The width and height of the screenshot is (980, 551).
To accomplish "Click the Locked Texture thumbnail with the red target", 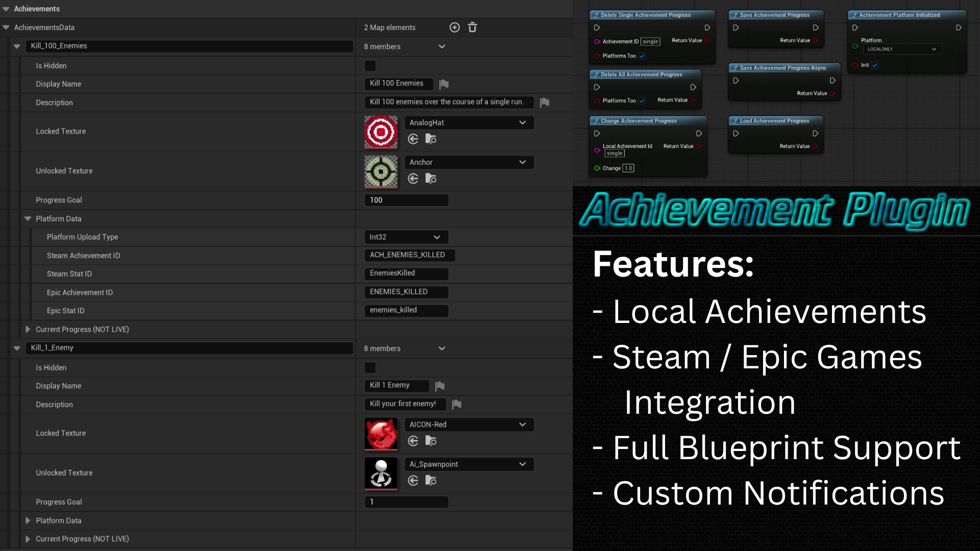I will [x=381, y=132].
